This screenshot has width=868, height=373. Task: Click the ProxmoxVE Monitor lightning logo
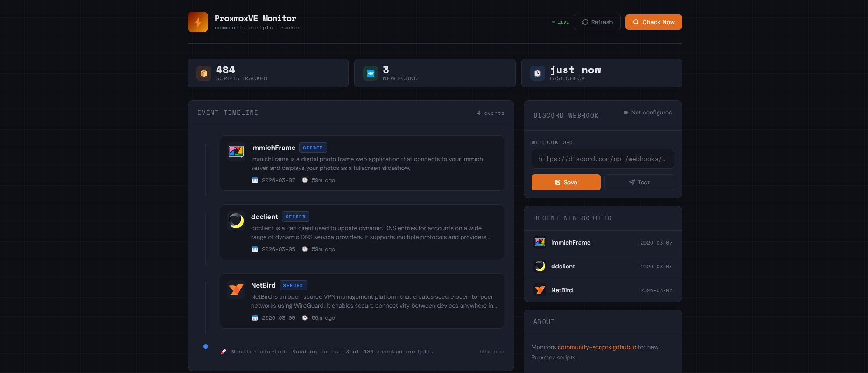[198, 22]
